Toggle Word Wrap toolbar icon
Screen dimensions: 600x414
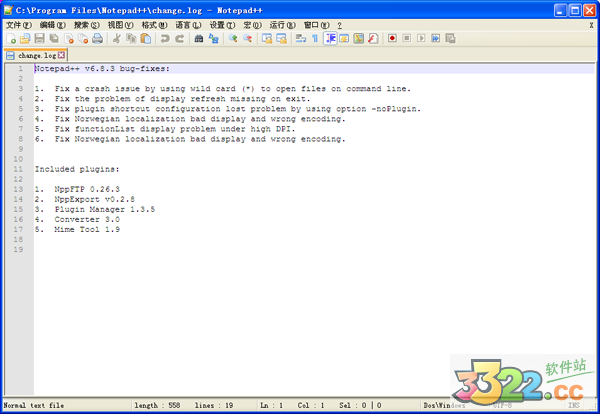pyautogui.click(x=301, y=39)
